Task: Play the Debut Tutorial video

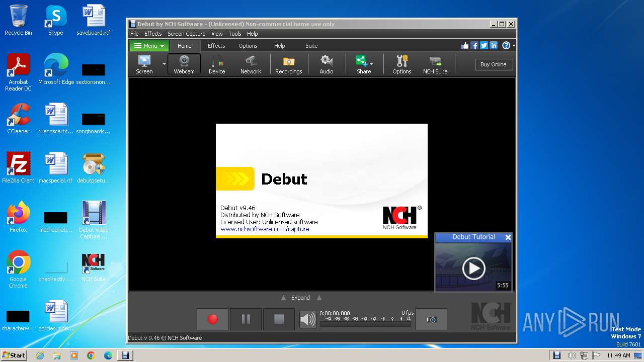Action: [473, 268]
